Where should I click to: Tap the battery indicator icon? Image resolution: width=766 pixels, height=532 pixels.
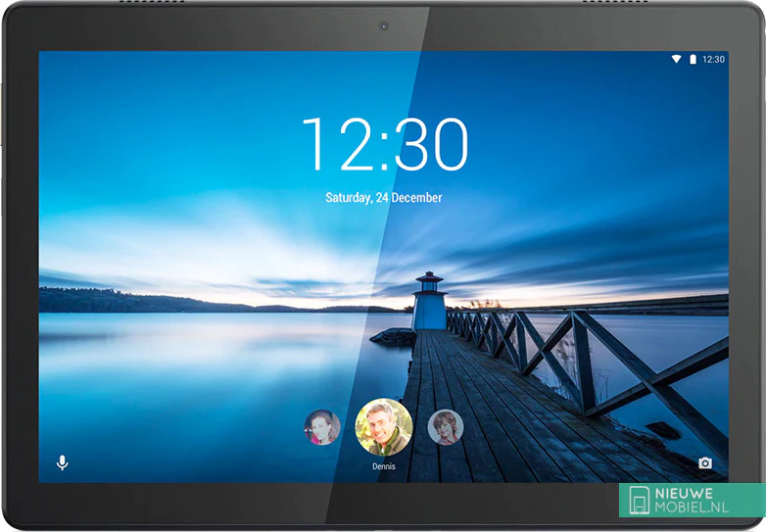point(693,60)
